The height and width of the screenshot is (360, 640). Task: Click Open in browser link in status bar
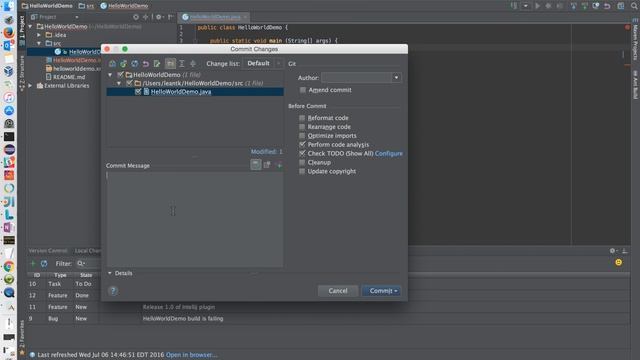191,355
